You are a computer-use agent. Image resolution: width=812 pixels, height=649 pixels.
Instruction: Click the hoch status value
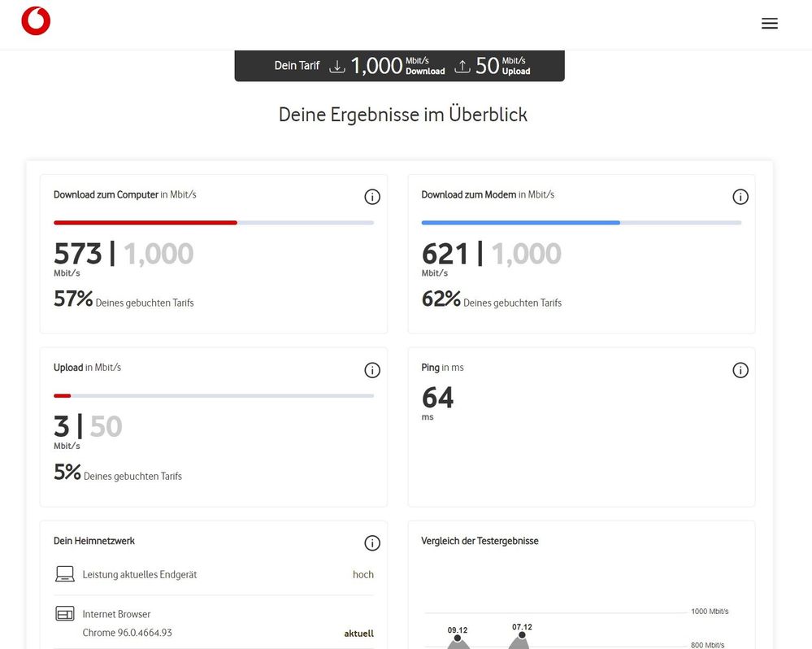pos(363,574)
